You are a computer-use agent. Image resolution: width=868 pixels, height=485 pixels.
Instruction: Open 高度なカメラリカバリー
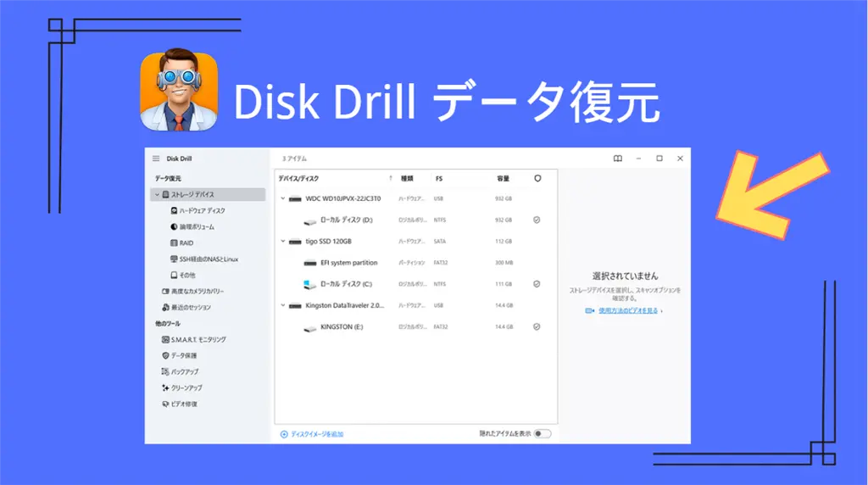click(x=198, y=291)
